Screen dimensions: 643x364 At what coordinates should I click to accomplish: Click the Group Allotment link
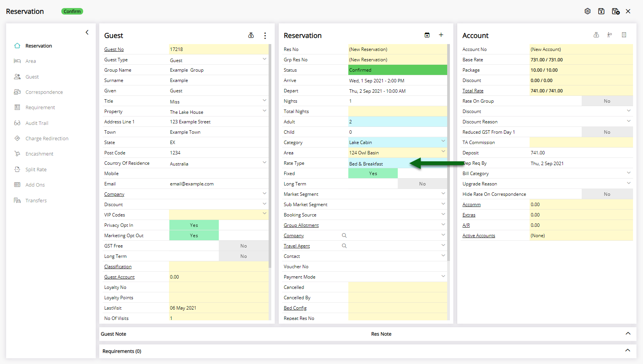coord(301,225)
